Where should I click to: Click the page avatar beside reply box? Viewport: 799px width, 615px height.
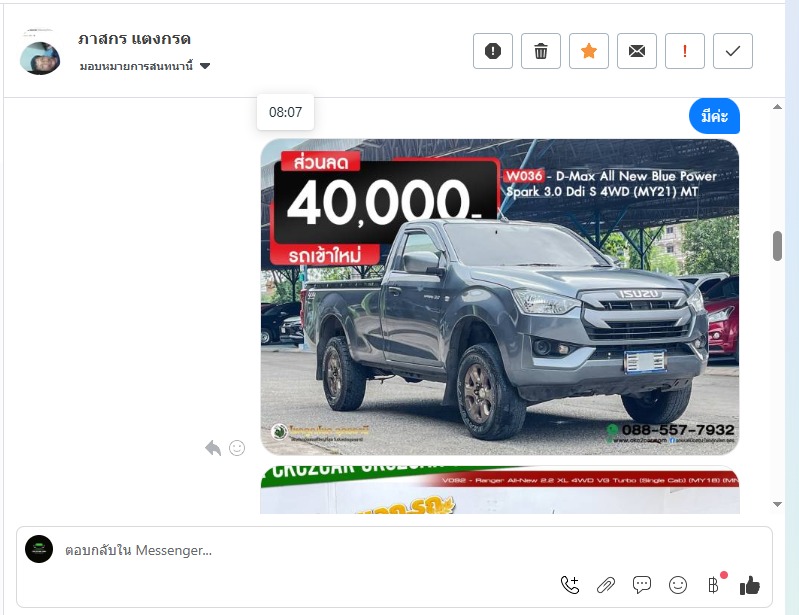click(x=39, y=549)
